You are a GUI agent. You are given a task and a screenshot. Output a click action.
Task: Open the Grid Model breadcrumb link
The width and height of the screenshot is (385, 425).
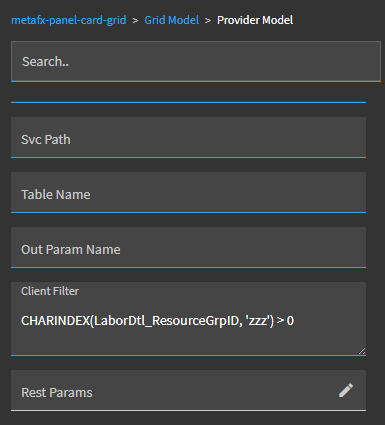(171, 20)
